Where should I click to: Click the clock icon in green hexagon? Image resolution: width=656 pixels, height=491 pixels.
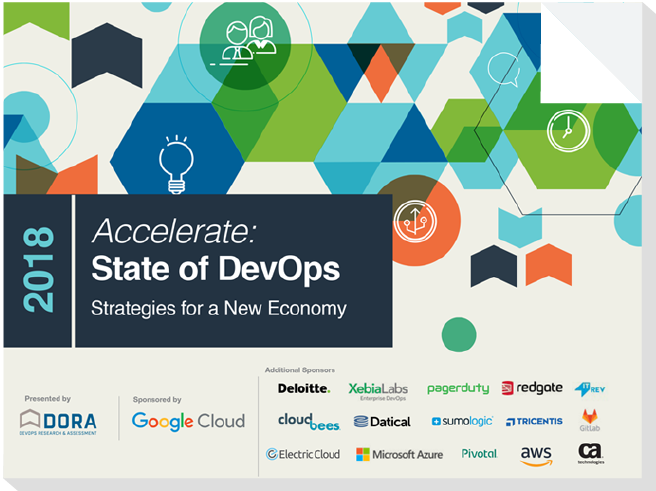[x=568, y=130]
